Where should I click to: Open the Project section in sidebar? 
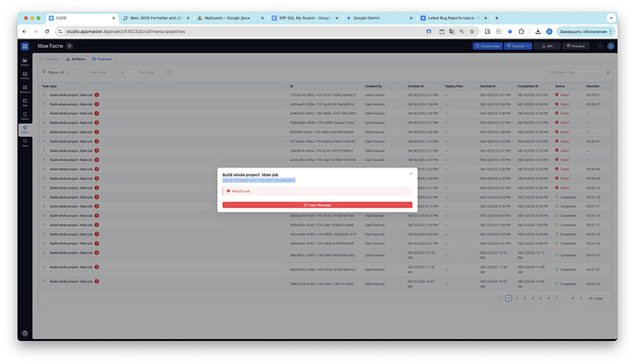(25, 62)
